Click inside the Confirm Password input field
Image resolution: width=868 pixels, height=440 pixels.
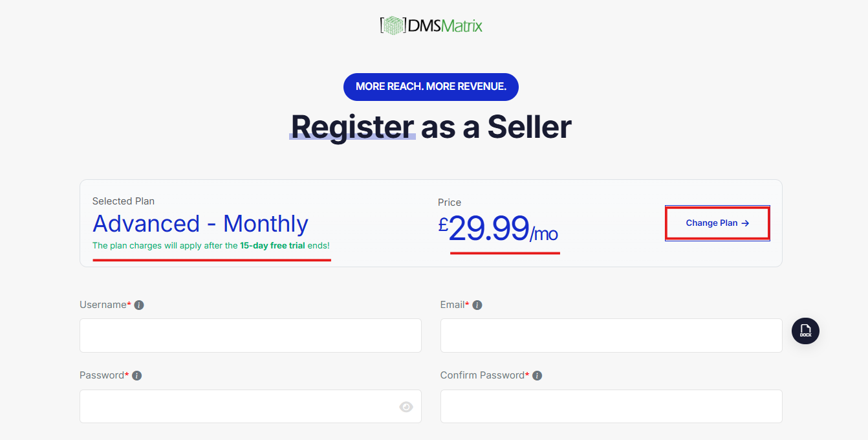(x=611, y=406)
